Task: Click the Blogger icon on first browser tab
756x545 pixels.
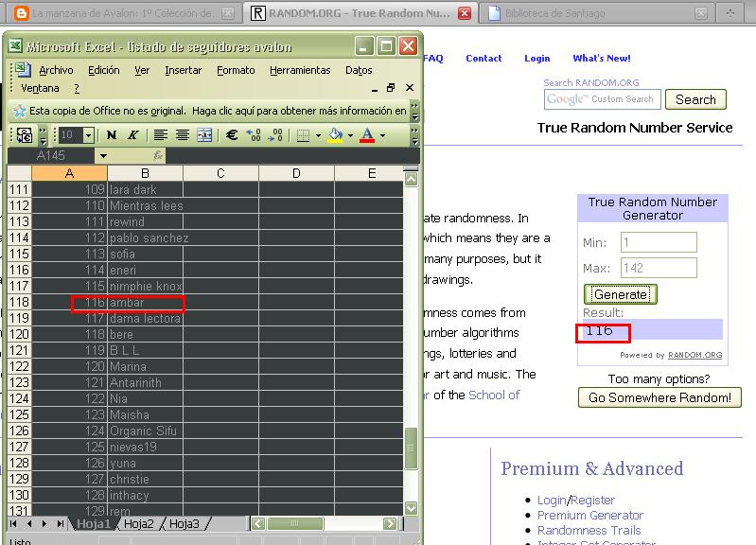Action: click(x=22, y=13)
